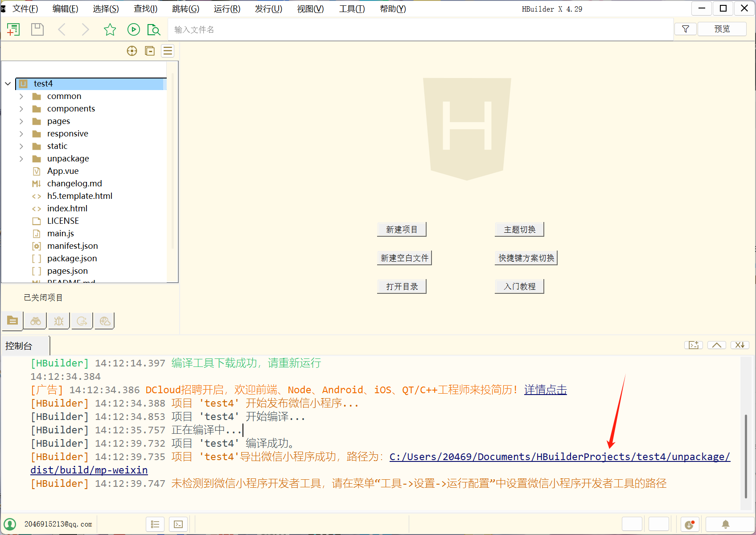Go back with the left arrow toolbar icon
The image size is (756, 535).
[x=62, y=29]
